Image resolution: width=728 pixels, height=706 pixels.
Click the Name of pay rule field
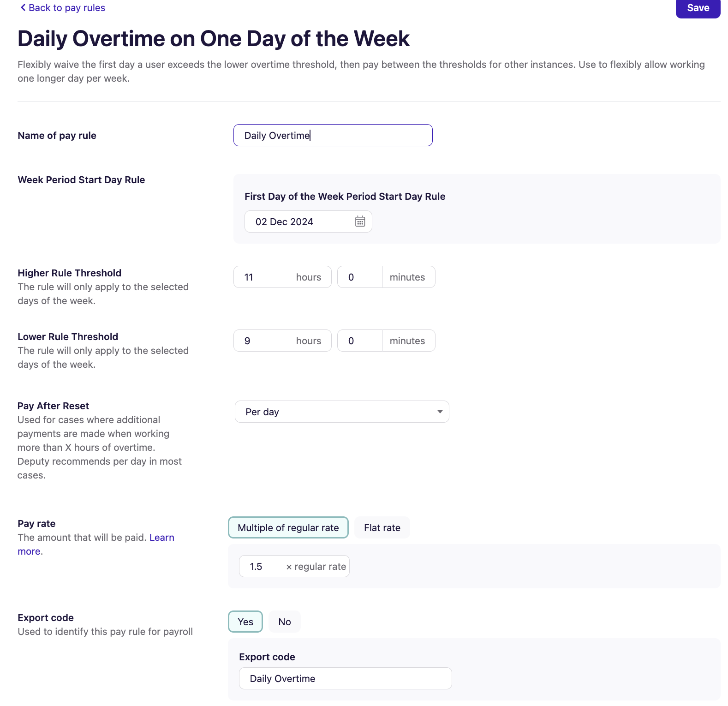pyautogui.click(x=333, y=135)
